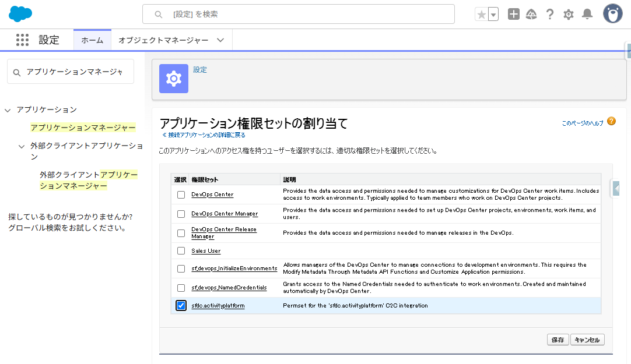This screenshot has width=631, height=364.
Task: Switch to the ホーム tab
Action: (92, 40)
